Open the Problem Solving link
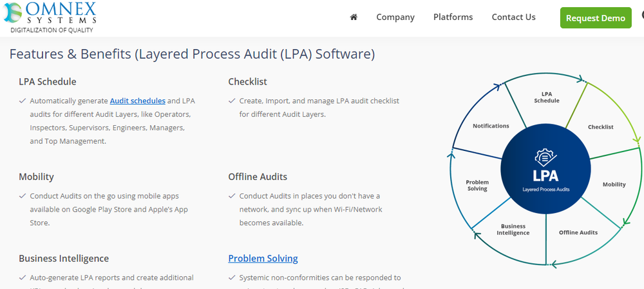644x289 pixels. [x=263, y=259]
